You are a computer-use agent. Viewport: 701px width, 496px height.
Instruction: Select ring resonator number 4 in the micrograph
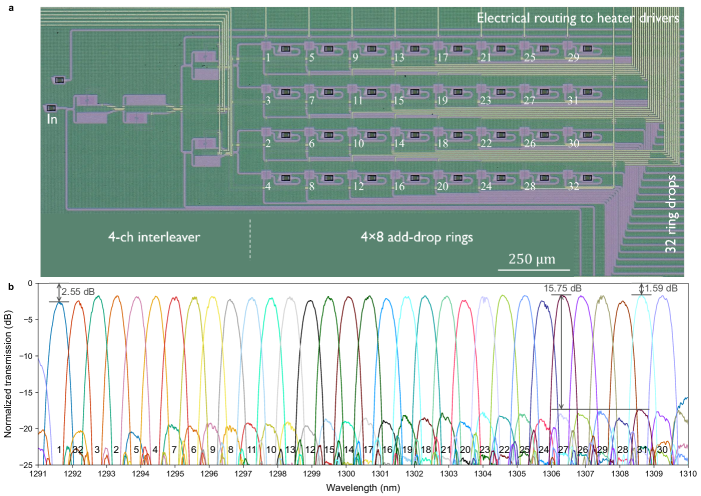(x=268, y=178)
